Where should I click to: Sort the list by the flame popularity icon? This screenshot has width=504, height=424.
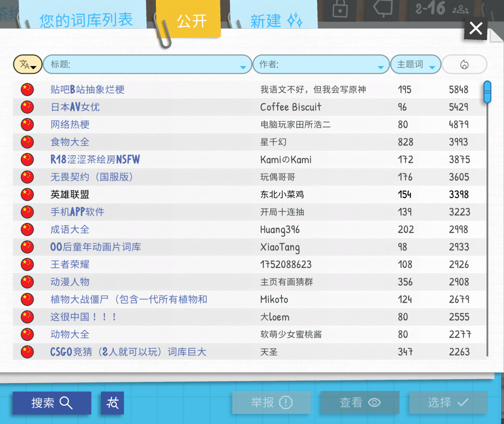coord(464,64)
